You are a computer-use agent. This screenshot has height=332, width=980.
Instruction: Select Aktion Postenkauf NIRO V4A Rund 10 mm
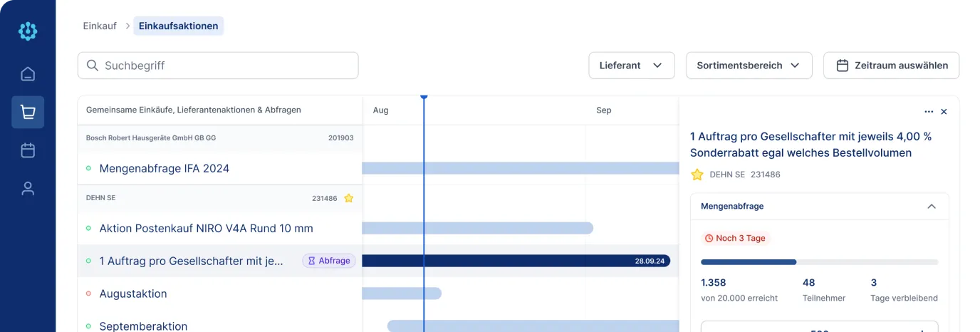coord(219,229)
